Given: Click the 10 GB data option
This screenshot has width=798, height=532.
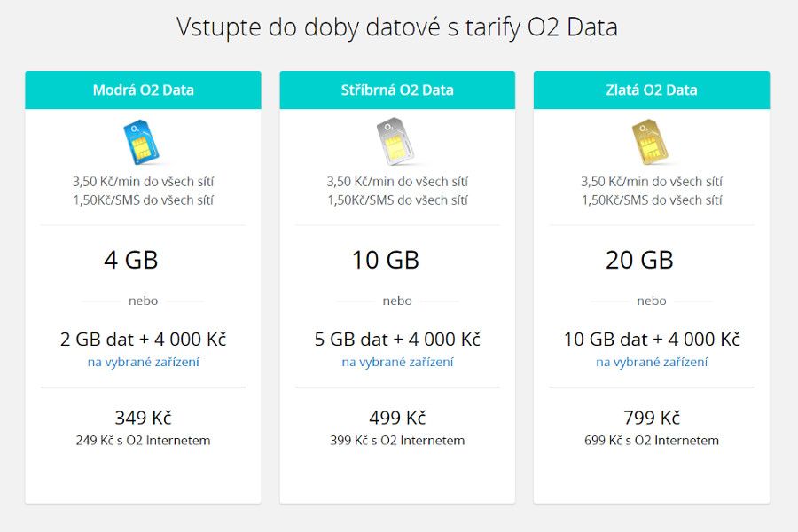Looking at the screenshot, I should coord(385,261).
